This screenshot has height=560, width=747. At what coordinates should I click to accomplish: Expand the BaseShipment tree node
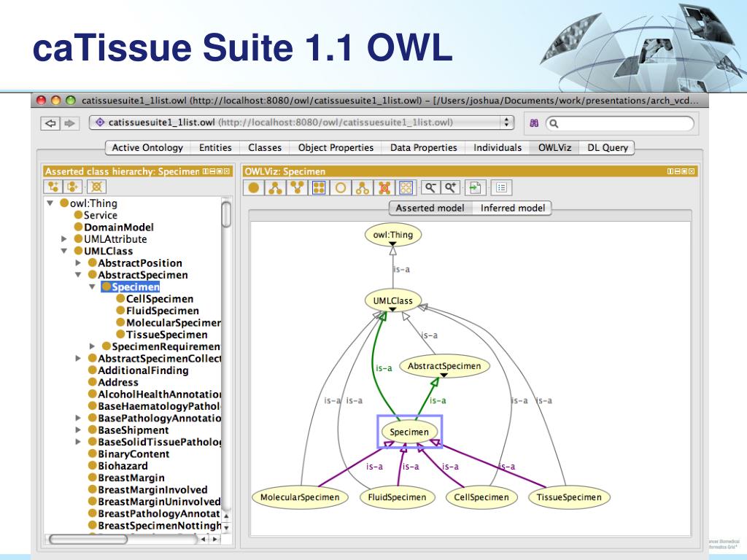coord(78,430)
